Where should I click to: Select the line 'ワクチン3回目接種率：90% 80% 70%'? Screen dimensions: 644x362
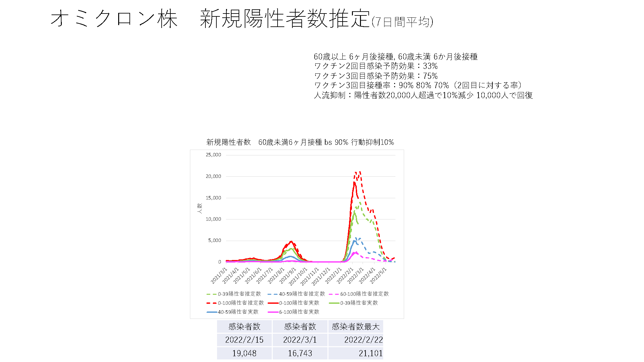click(382, 85)
